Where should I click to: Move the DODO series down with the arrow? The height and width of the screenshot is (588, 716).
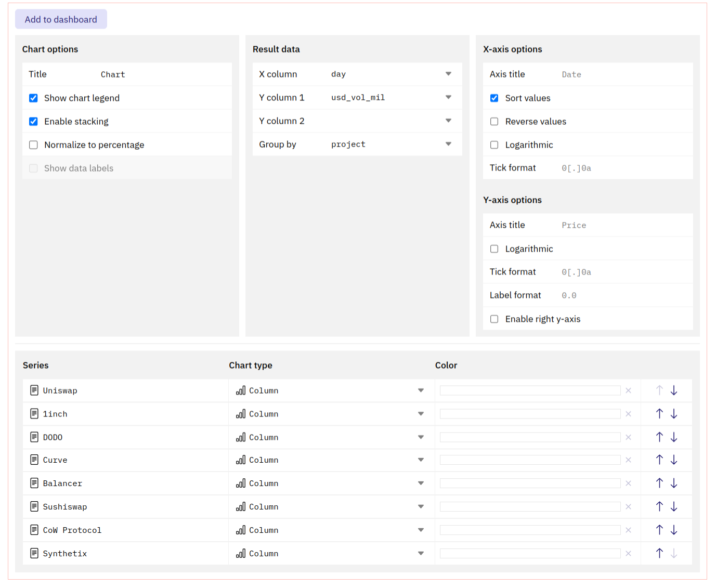point(674,437)
